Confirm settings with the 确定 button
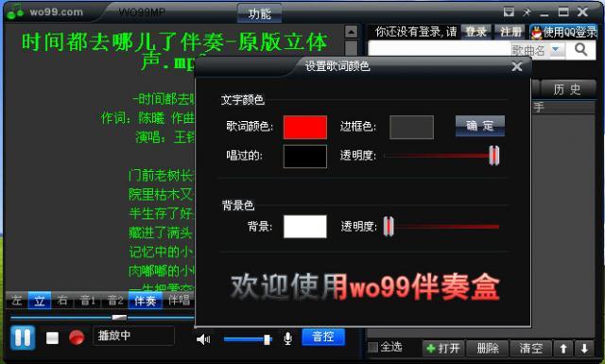605x364 pixels. click(479, 126)
